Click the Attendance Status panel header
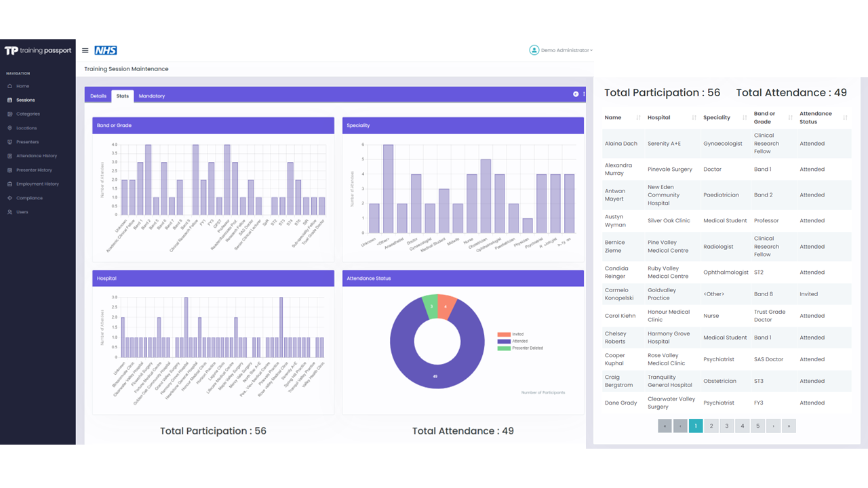The image size is (868, 488). click(463, 279)
